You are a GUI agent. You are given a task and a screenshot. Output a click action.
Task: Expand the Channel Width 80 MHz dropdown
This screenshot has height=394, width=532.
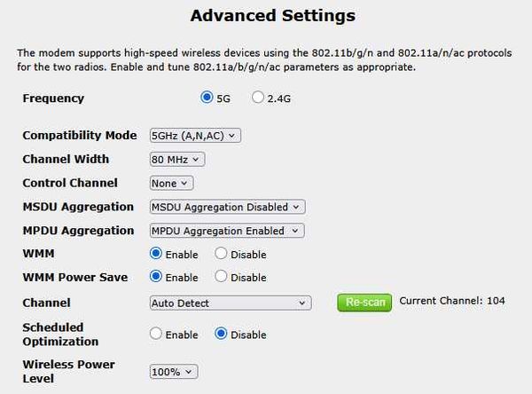pos(177,160)
